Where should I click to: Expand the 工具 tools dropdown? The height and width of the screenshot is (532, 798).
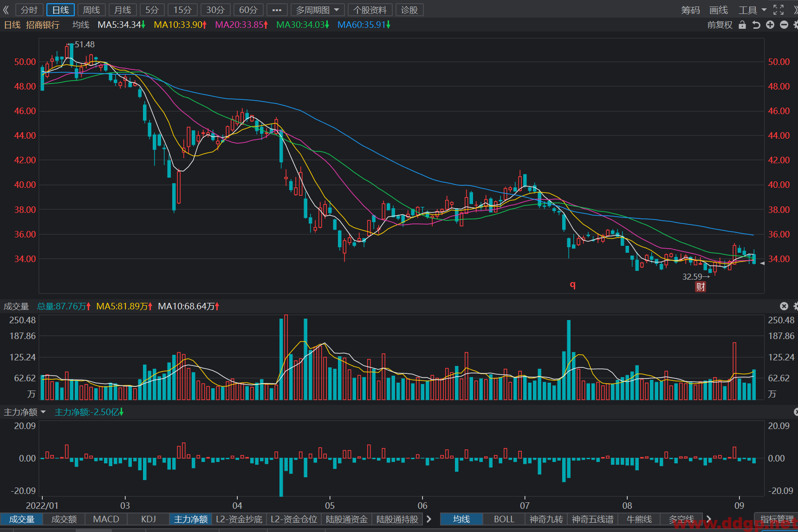click(x=753, y=10)
